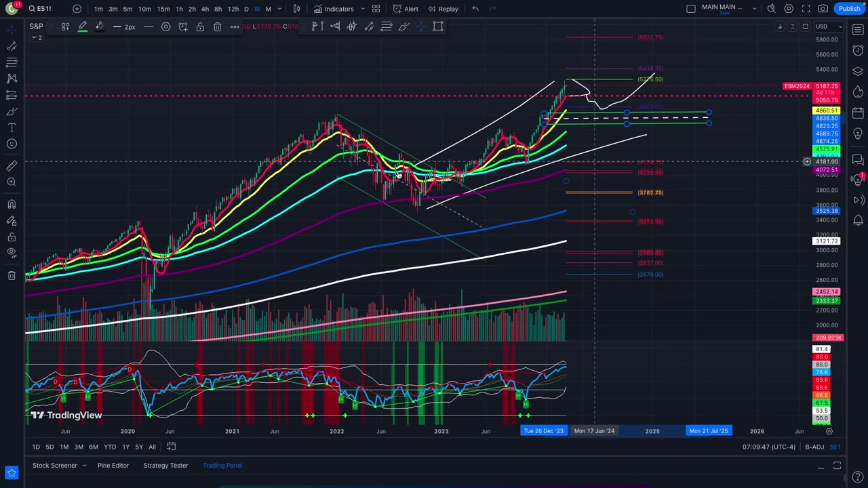868x488 pixels.
Task: Open drawing settings in the floating toolbar
Action: click(x=165, y=26)
